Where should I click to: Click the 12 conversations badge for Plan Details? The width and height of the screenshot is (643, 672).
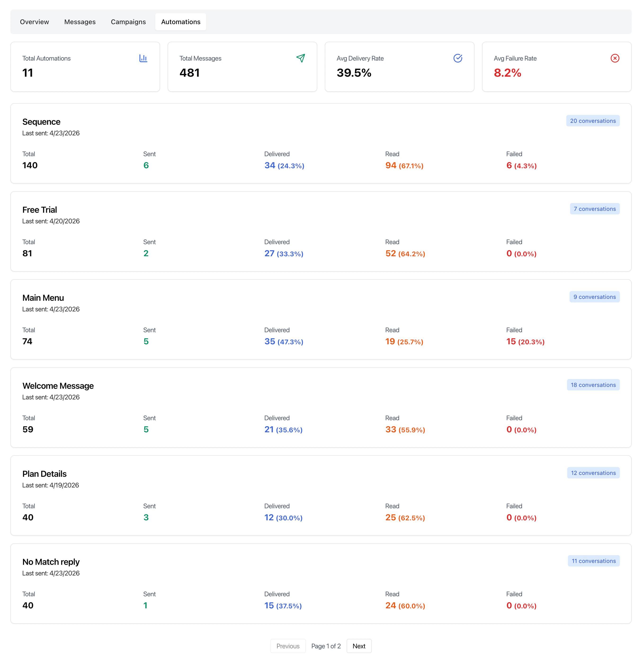[x=593, y=473]
